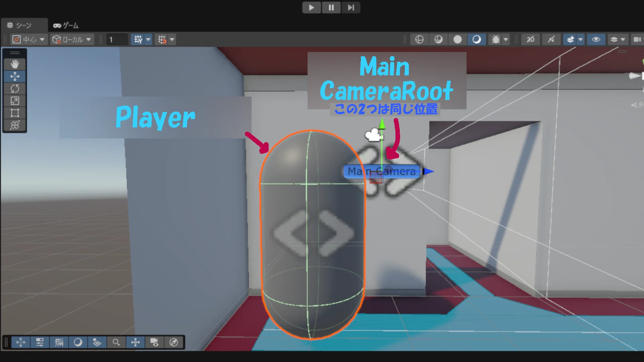Open the grid visibility options arrow
The image size is (644, 362).
[148, 40]
